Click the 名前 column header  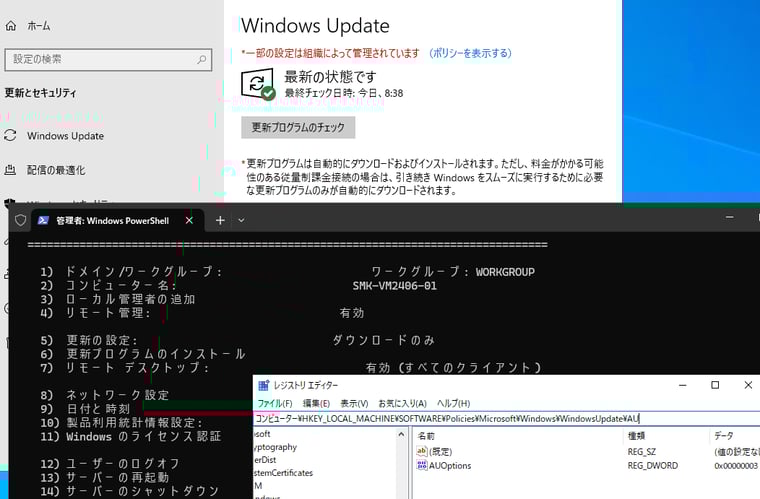tap(427, 436)
